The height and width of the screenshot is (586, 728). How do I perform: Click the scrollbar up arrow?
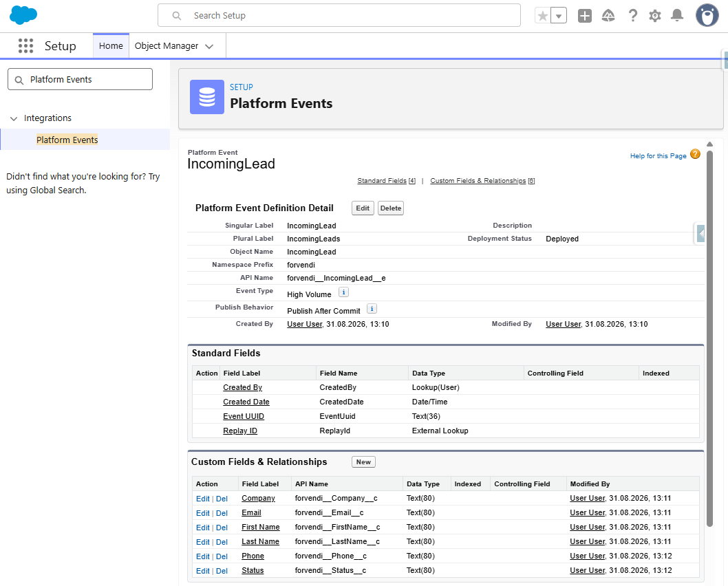[709, 144]
